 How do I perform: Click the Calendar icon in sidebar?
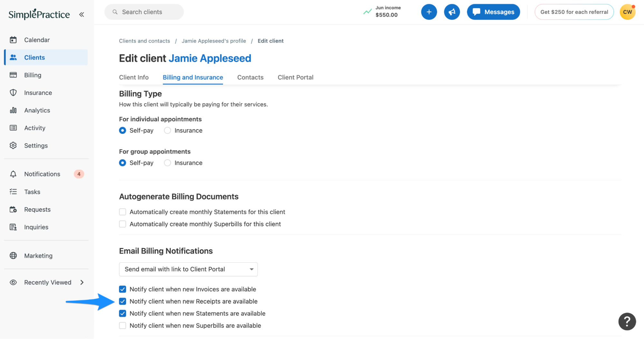click(13, 40)
